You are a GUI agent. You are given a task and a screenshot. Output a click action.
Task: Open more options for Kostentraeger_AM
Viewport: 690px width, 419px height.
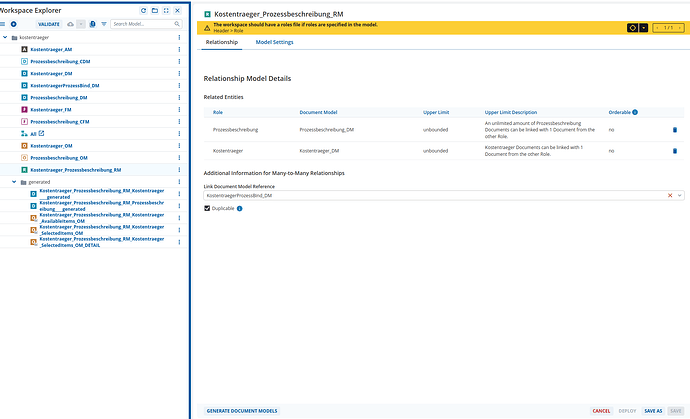[179, 49]
